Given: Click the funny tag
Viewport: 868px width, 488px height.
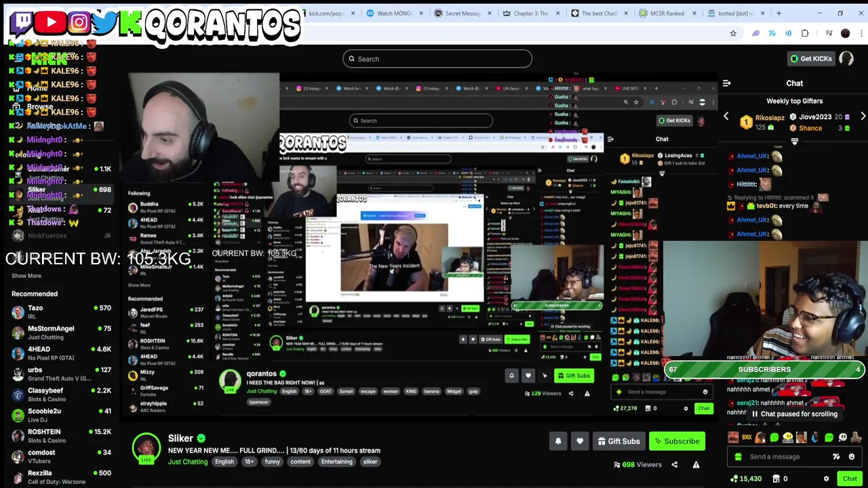Looking at the screenshot, I should (x=273, y=462).
